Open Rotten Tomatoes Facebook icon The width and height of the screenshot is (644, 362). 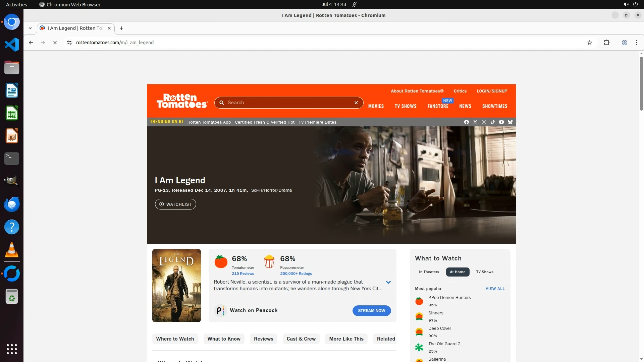click(x=466, y=122)
